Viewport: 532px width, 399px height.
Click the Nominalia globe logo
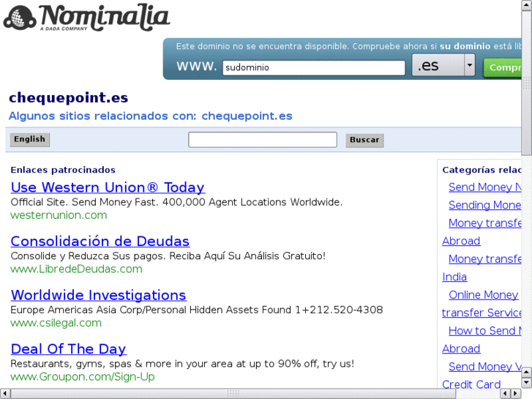(x=20, y=18)
